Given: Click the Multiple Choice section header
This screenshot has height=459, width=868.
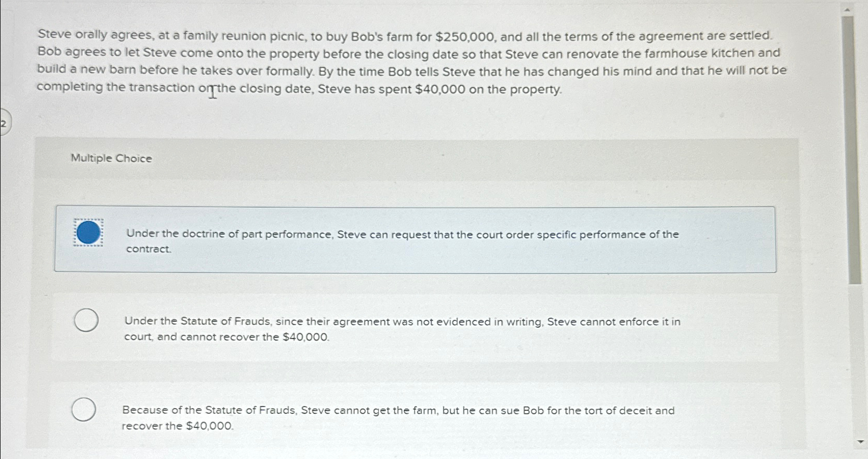Looking at the screenshot, I should (x=111, y=158).
